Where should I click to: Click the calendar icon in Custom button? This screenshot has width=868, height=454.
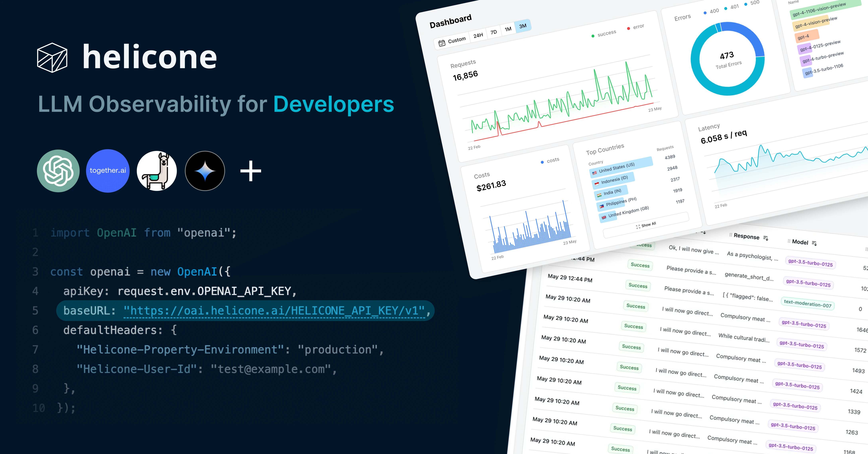pyautogui.click(x=442, y=43)
